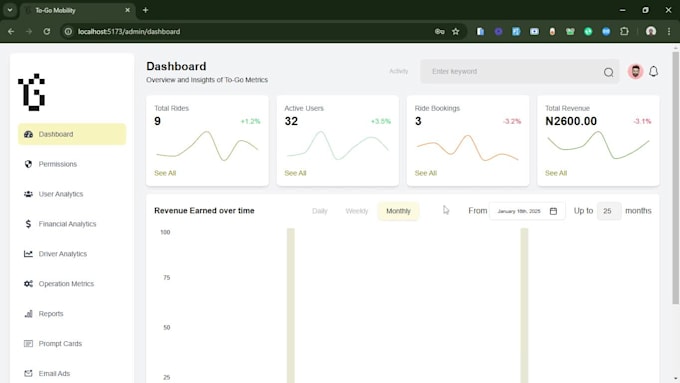680x383 pixels.
Task: Click the Email Ads envelope icon
Action: click(28, 373)
